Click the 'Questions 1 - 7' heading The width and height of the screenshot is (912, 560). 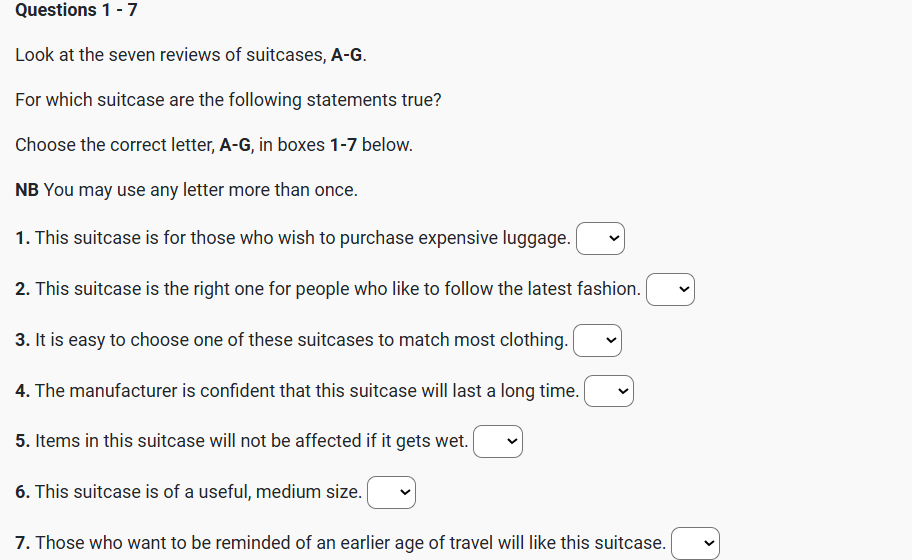pos(77,11)
